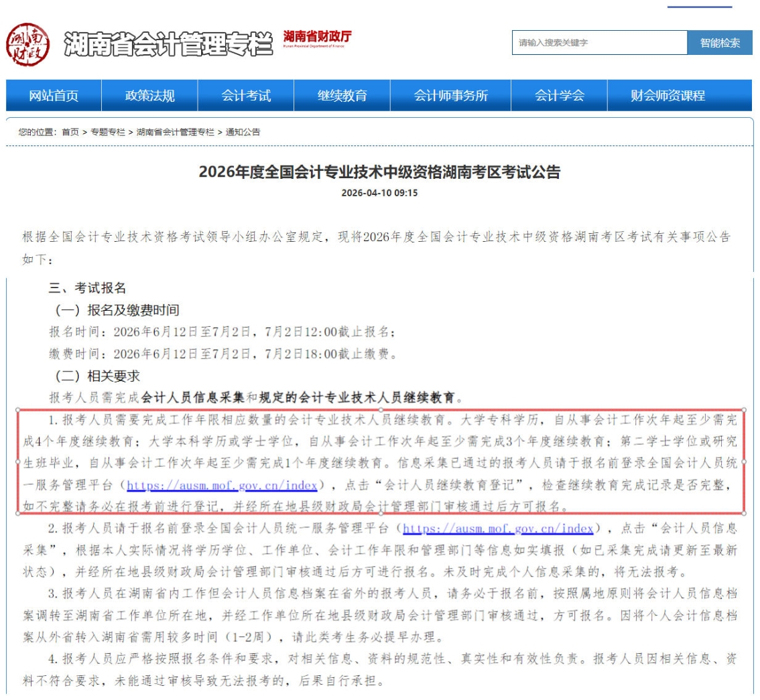Viewport: 760px width, 700px height.
Task: Go to 湖南省会计管理专栏 in the breadcrumb
Action: [175, 132]
